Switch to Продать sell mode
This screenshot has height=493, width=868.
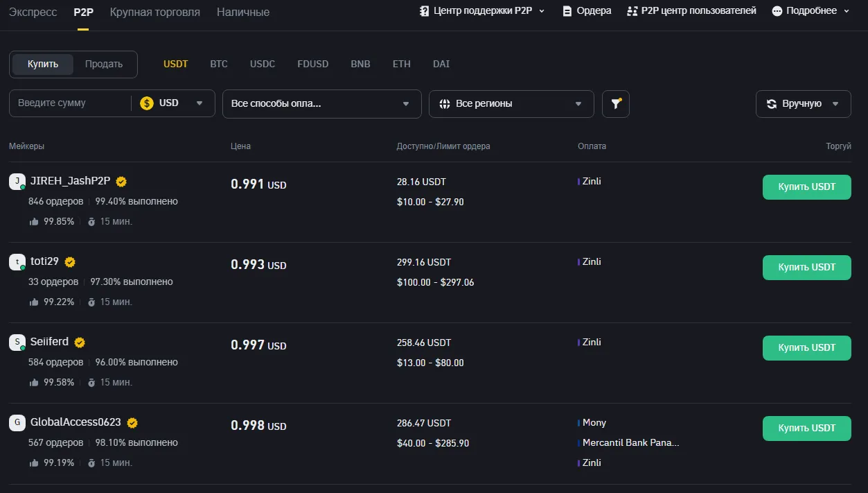click(x=103, y=63)
